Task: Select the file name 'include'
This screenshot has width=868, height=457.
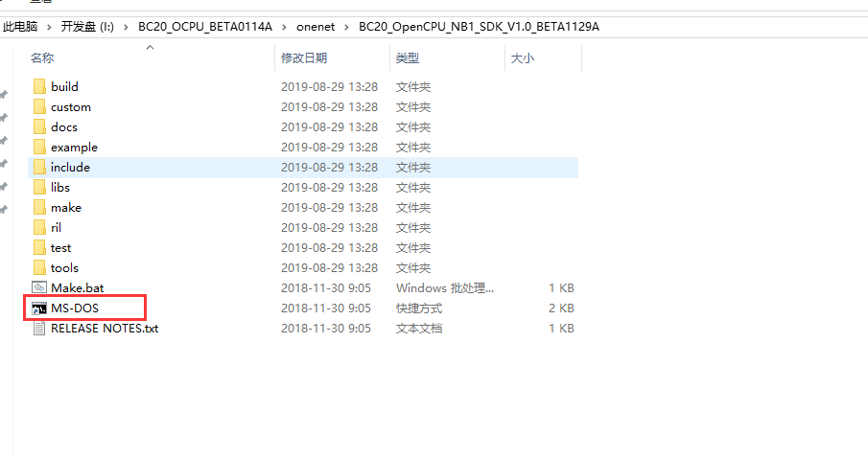Action: [x=70, y=167]
